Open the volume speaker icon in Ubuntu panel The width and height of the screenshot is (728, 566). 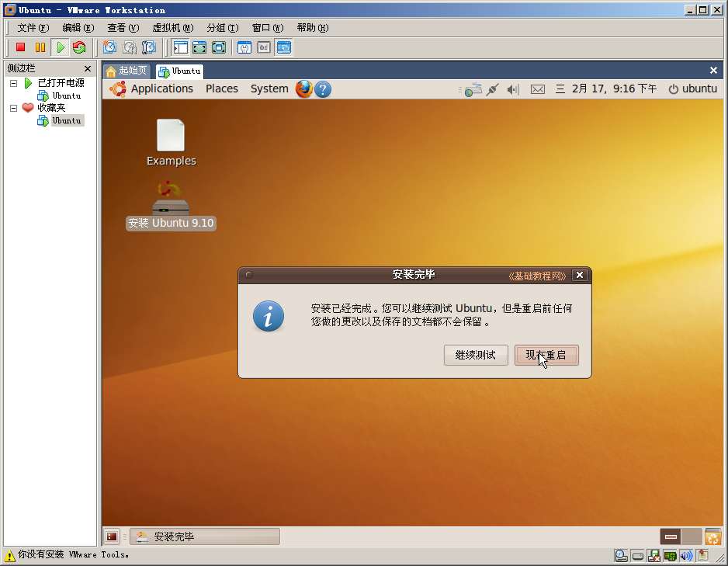[512, 89]
